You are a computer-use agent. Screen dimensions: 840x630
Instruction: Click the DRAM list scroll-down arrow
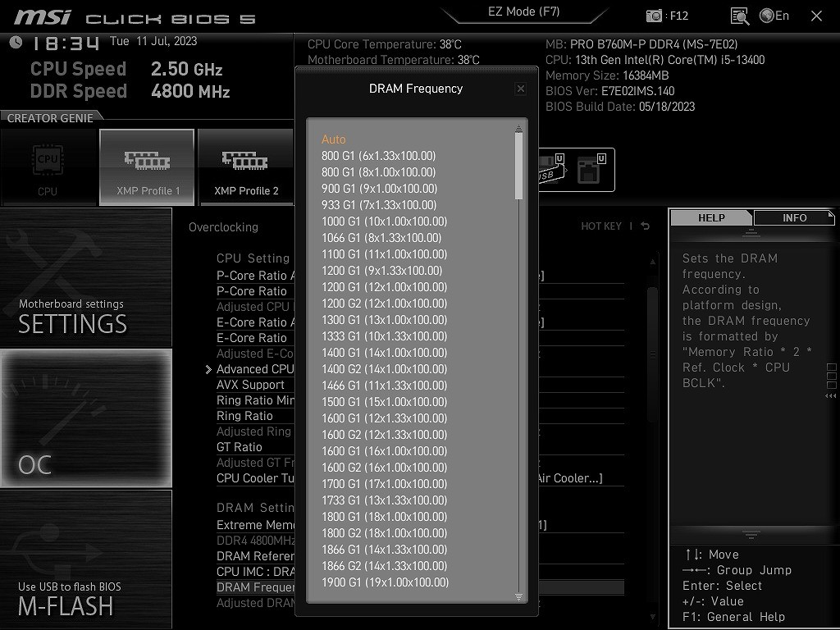518,597
